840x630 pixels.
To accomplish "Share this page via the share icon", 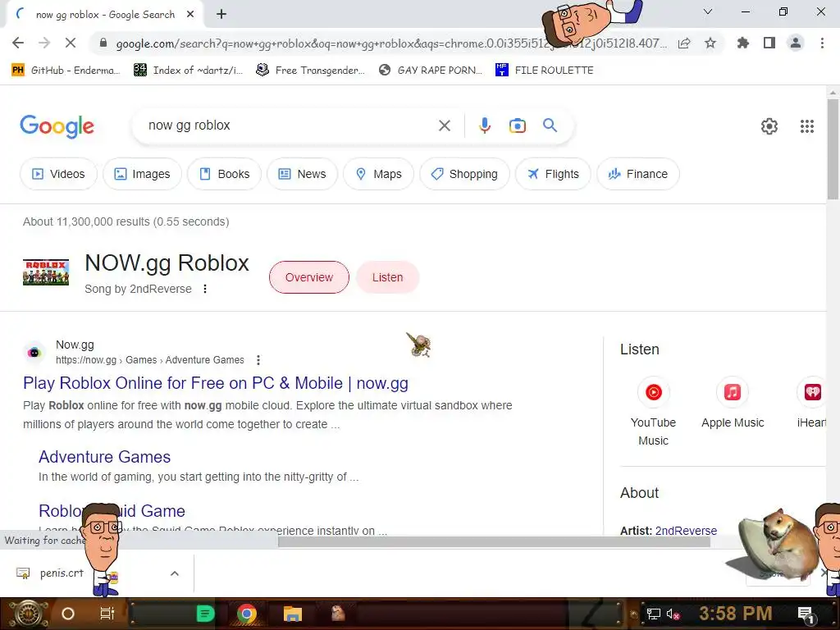I will coord(684,43).
